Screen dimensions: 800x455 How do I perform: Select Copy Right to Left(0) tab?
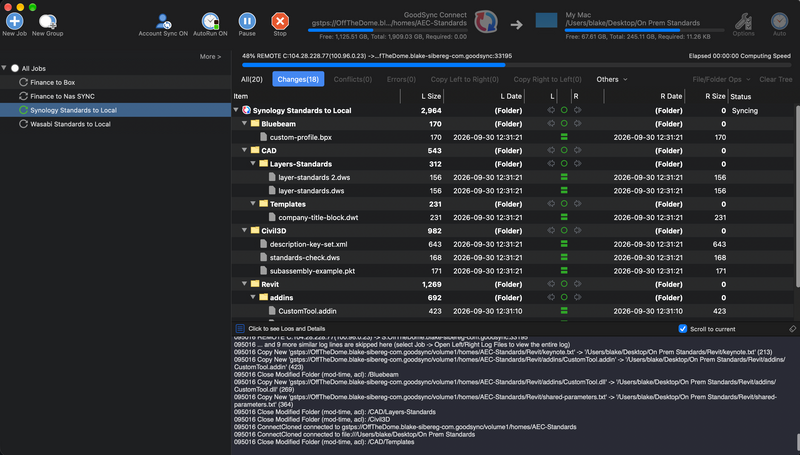(547, 79)
